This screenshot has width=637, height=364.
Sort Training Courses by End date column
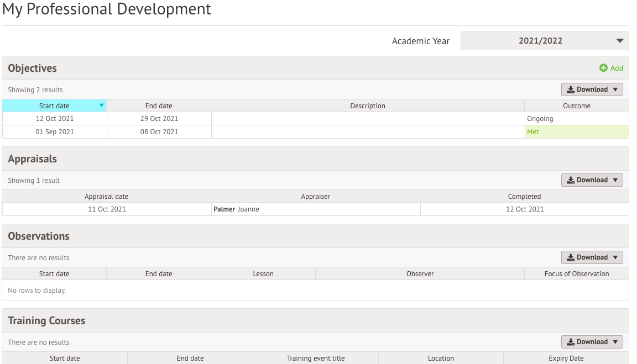(x=190, y=358)
